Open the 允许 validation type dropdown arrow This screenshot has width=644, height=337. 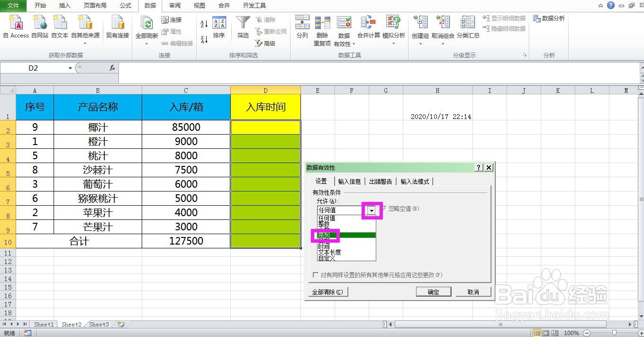371,210
